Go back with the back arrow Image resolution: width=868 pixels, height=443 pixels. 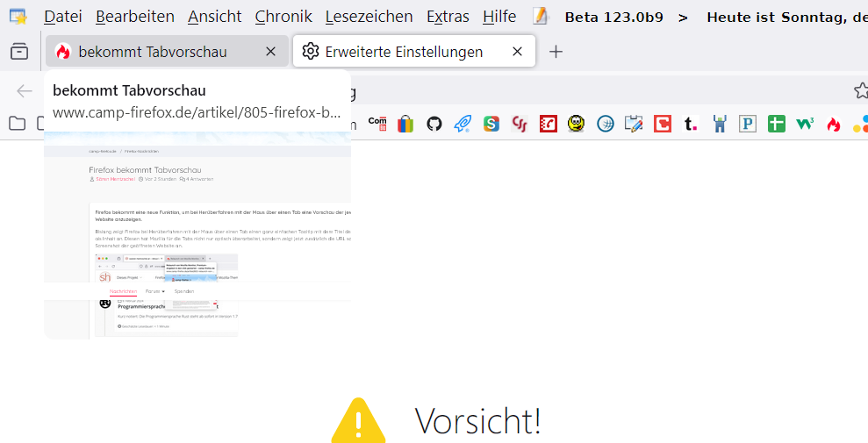[x=25, y=90]
